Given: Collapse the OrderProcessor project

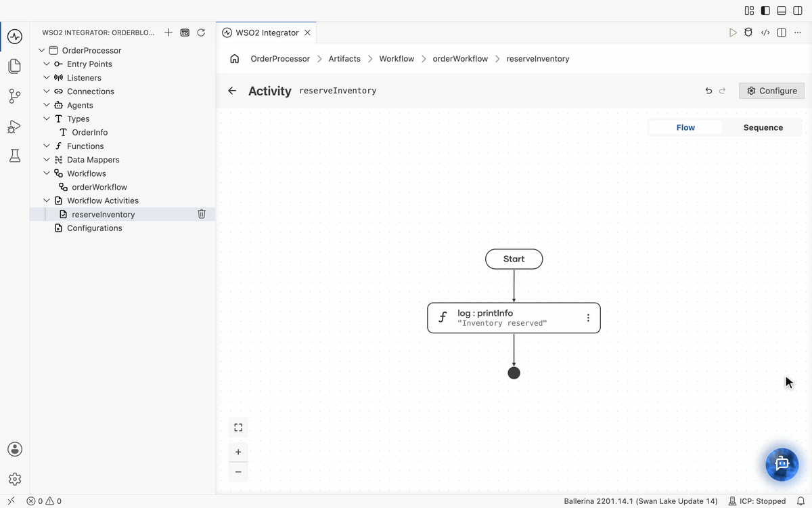Looking at the screenshot, I should tap(41, 50).
